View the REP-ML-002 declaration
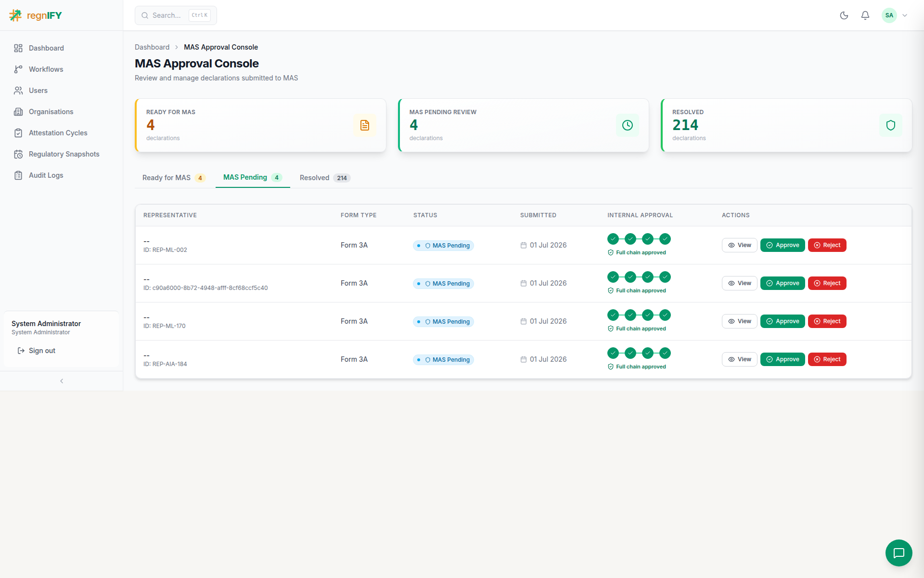 (x=739, y=245)
